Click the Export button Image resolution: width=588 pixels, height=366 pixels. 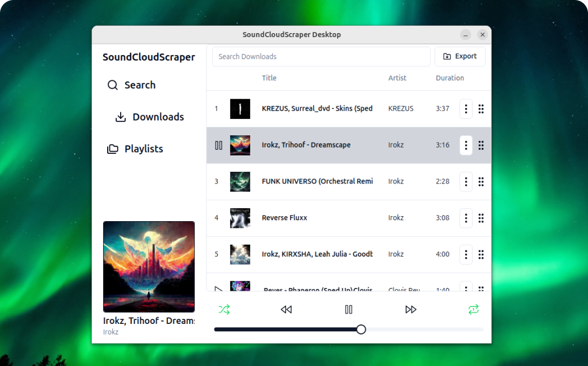point(460,56)
